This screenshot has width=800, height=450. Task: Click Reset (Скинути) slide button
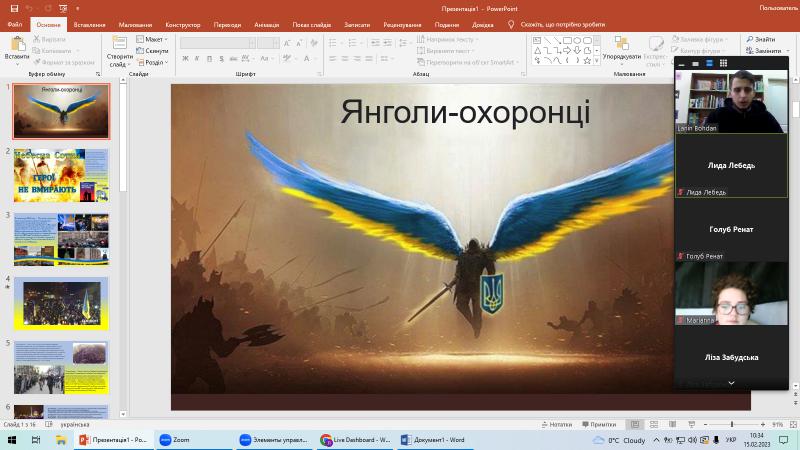pos(152,51)
